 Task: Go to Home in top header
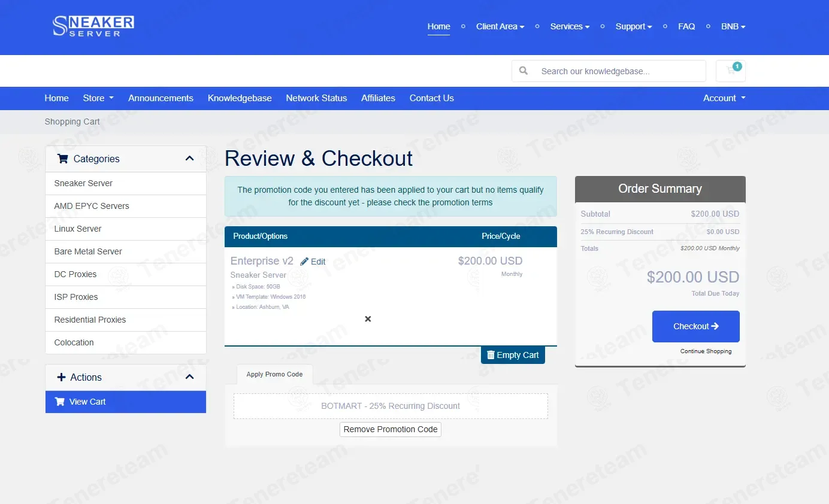pyautogui.click(x=438, y=26)
